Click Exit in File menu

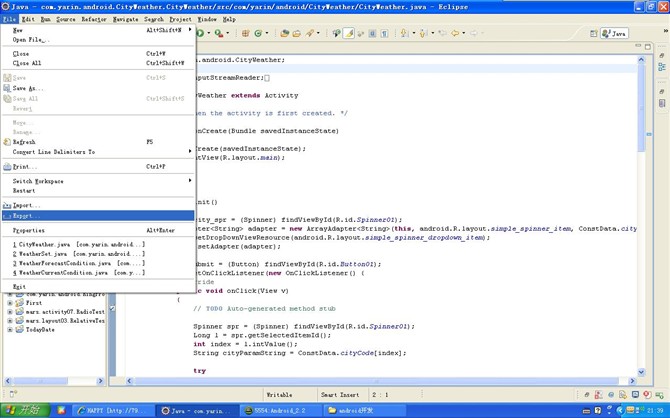98,287
